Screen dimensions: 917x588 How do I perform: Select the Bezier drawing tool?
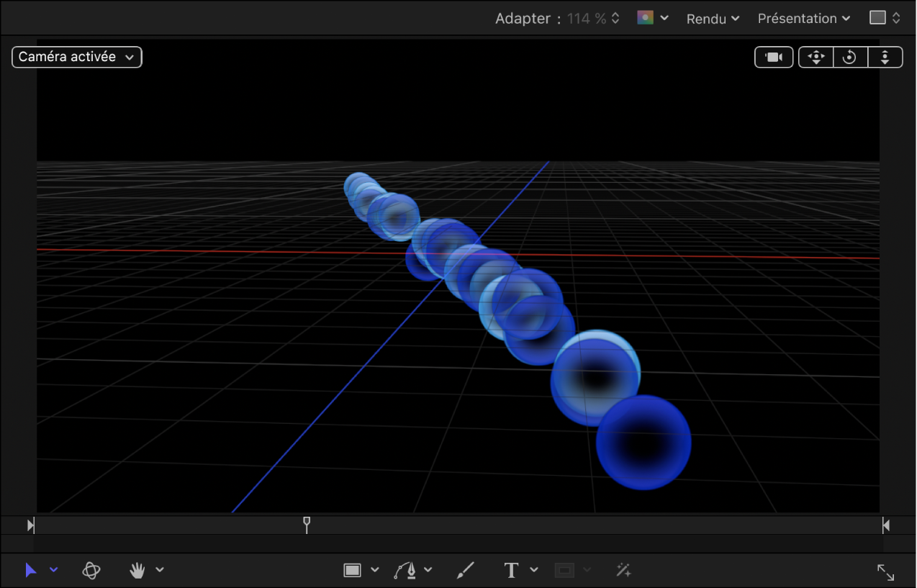point(405,569)
